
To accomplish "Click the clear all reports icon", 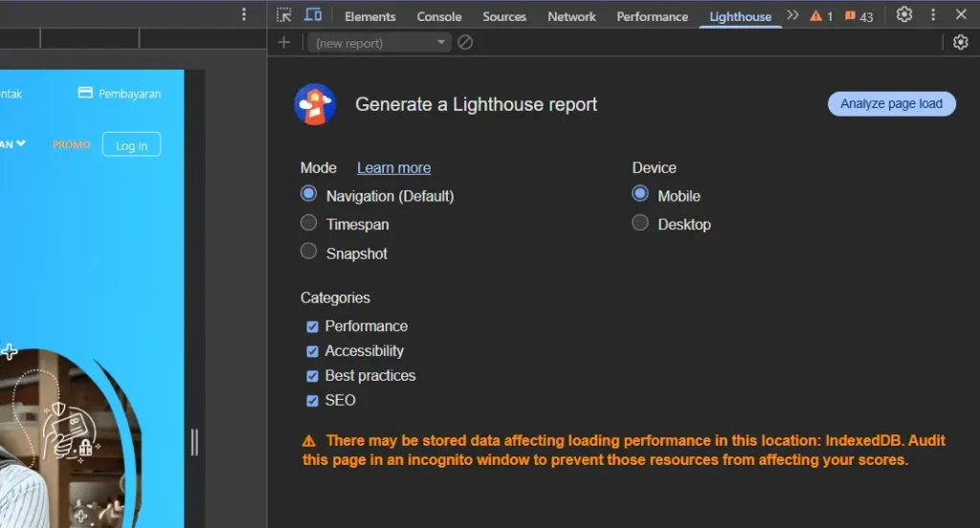I will click(x=465, y=42).
